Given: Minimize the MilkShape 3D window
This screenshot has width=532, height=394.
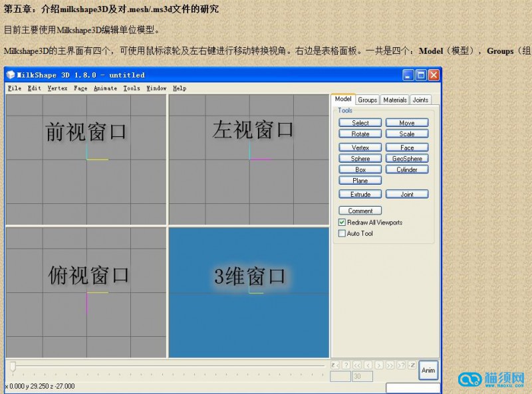Looking at the screenshot, I should [408, 75].
